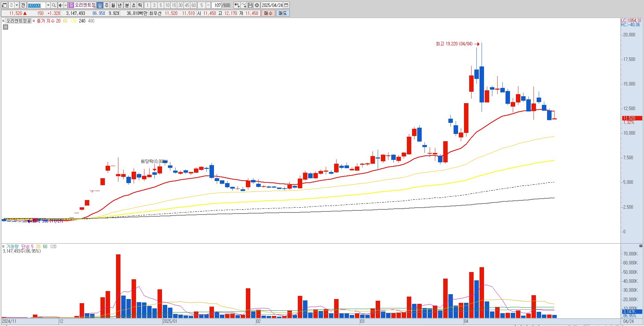The image size is (644, 326).
Task: Select the 주 weekly period button
Action: click(x=107, y=5)
